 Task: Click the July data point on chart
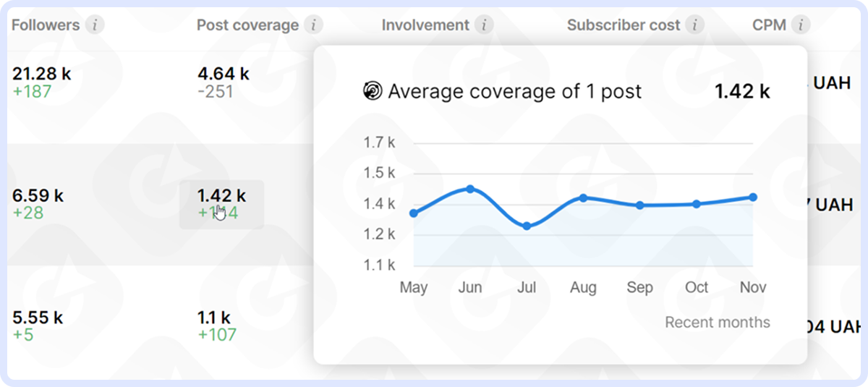(x=527, y=226)
